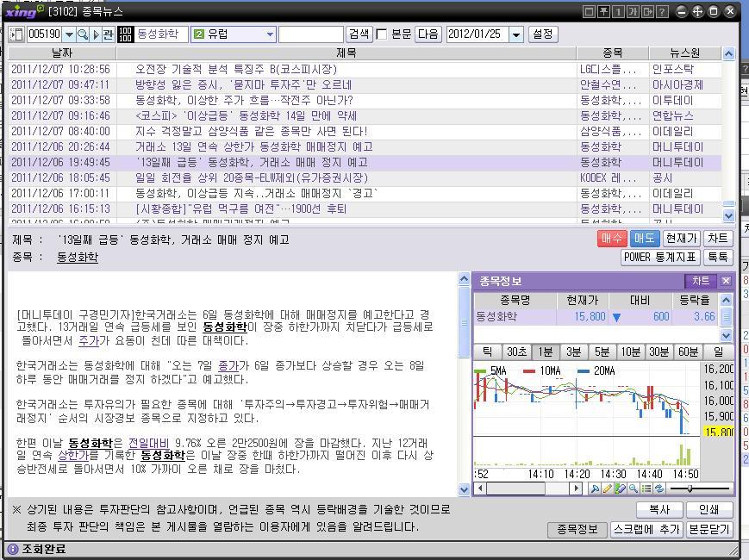Click article body scroll down arrow
Viewport: 749px width, 560px height.
coord(464,488)
